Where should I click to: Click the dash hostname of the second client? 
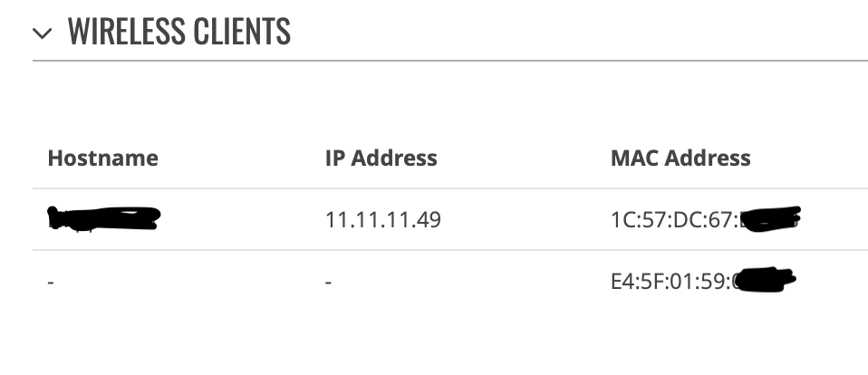pyautogui.click(x=51, y=283)
